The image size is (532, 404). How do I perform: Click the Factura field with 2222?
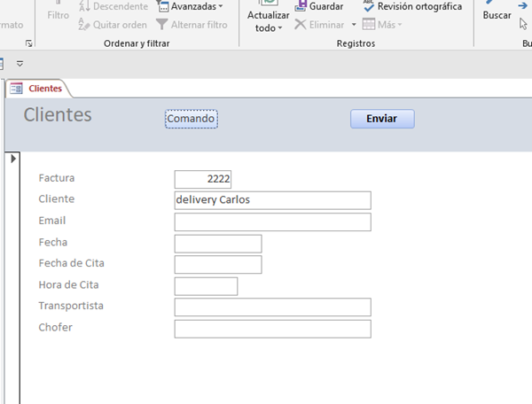(202, 179)
